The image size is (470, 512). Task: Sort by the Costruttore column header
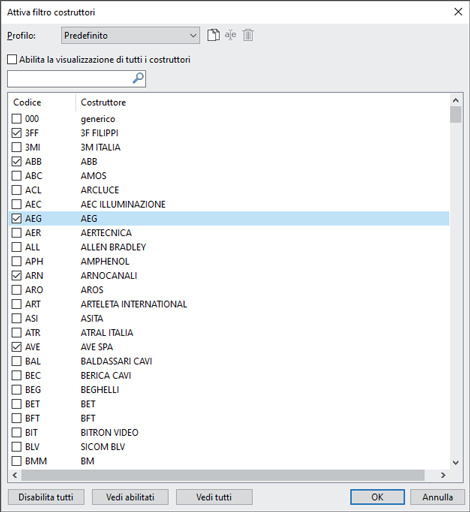click(103, 102)
